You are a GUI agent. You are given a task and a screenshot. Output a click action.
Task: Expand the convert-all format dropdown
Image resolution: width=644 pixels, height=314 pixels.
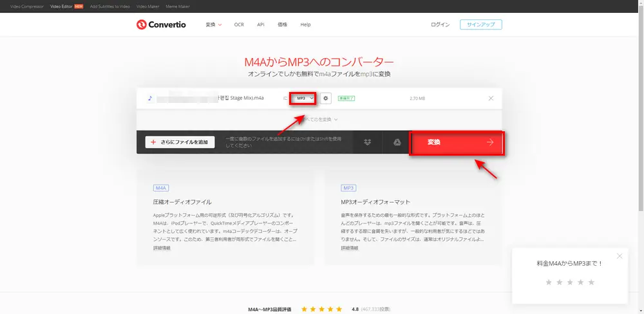coord(322,119)
